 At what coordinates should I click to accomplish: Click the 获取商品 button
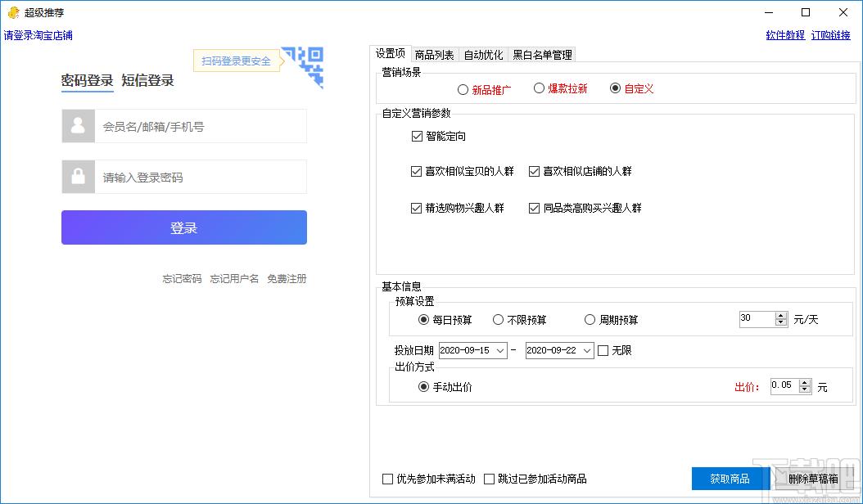pyautogui.click(x=730, y=479)
